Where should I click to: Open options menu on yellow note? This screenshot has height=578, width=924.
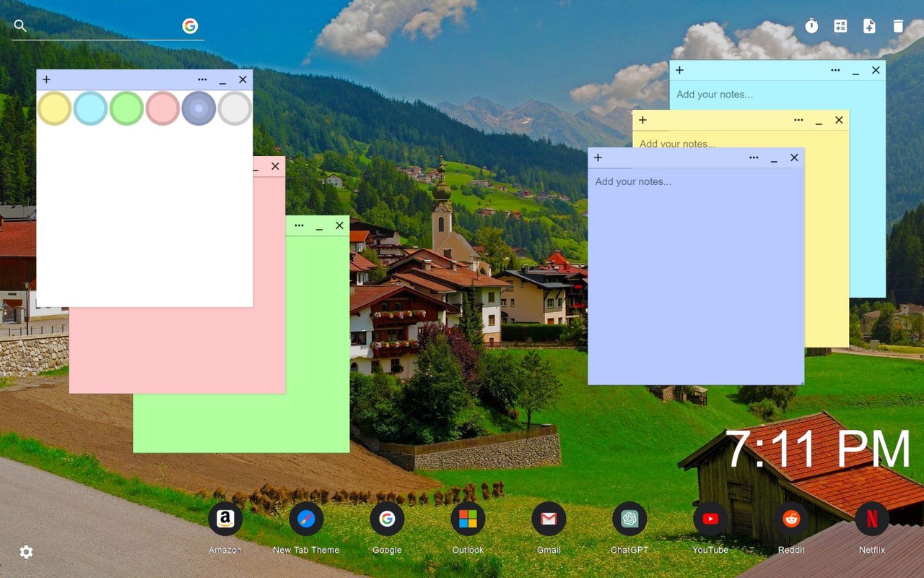[798, 120]
